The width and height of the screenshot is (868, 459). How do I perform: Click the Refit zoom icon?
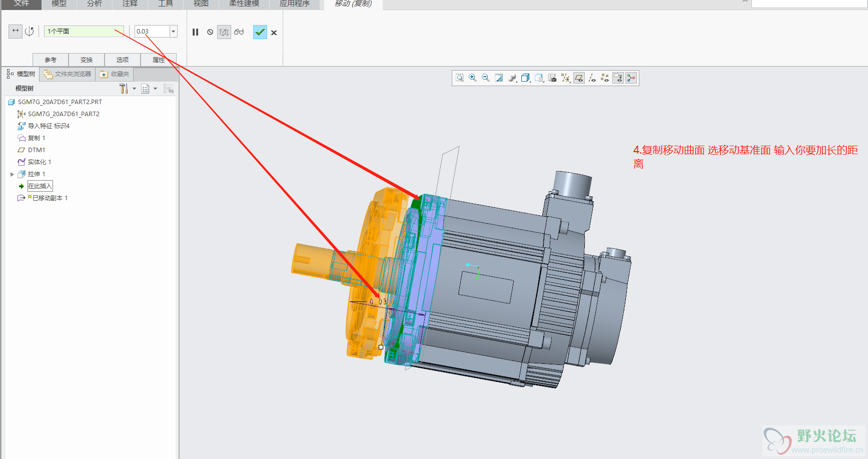pyautogui.click(x=460, y=78)
